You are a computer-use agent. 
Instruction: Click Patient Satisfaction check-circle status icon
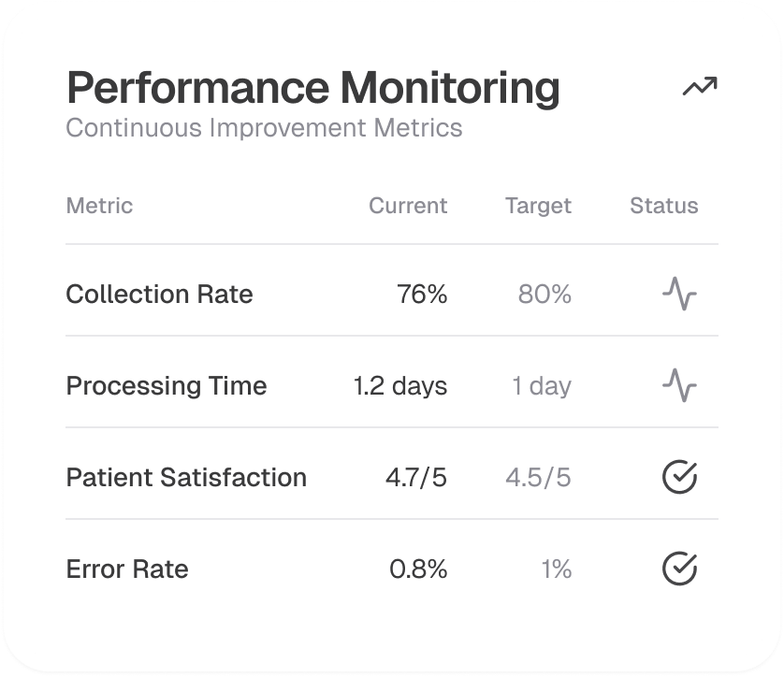point(679,477)
